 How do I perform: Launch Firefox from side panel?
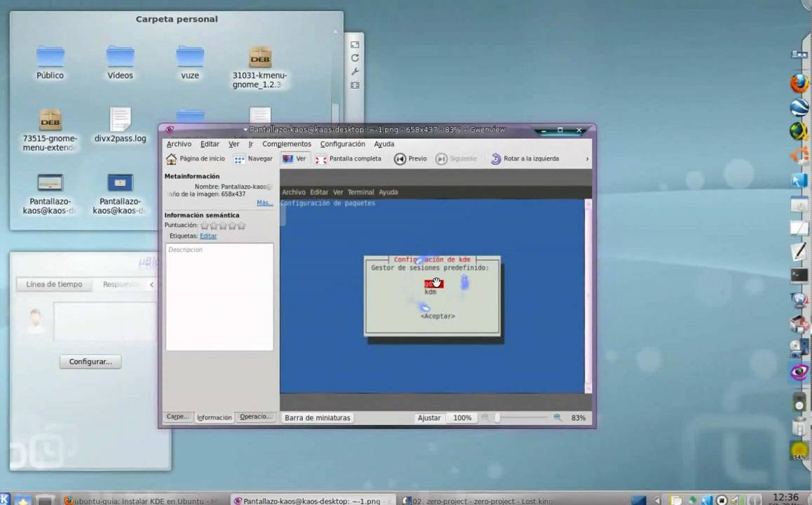coord(799,83)
